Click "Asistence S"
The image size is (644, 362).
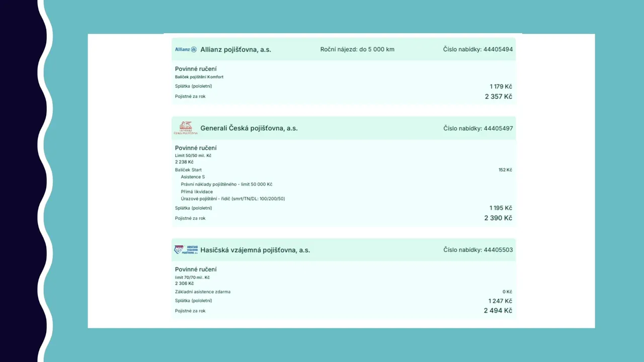pyautogui.click(x=193, y=177)
